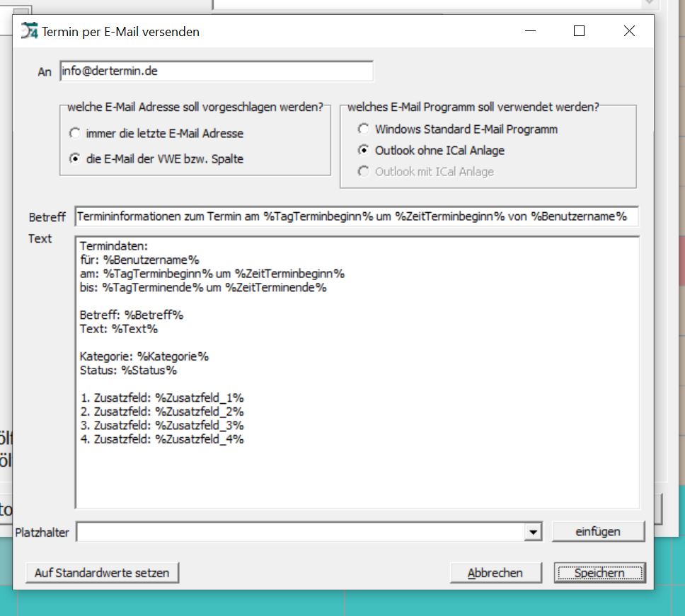Choose Windows Standard E-Mail Programm
The height and width of the screenshot is (616, 685).
[x=363, y=129]
